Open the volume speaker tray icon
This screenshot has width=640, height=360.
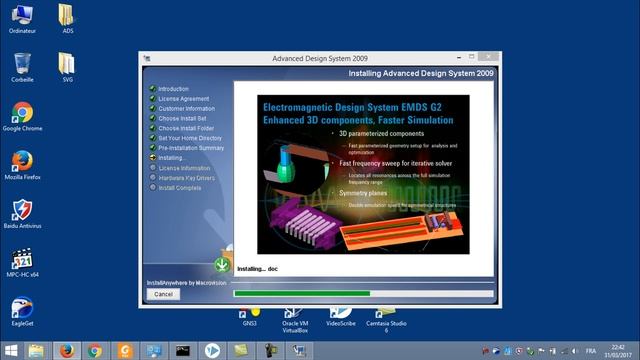point(575,351)
